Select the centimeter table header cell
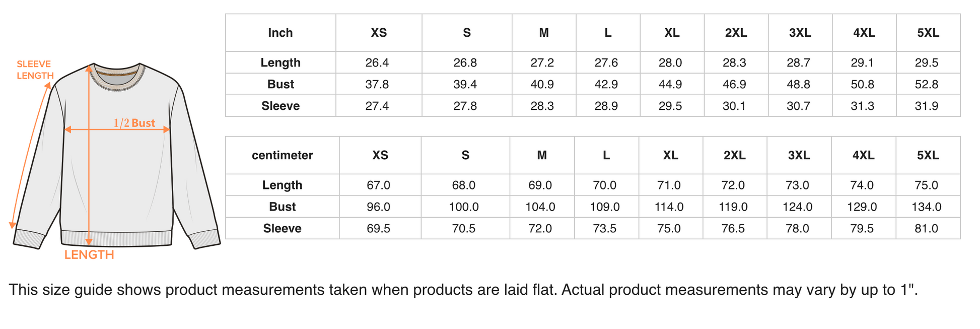980x329 pixels. [x=283, y=155]
